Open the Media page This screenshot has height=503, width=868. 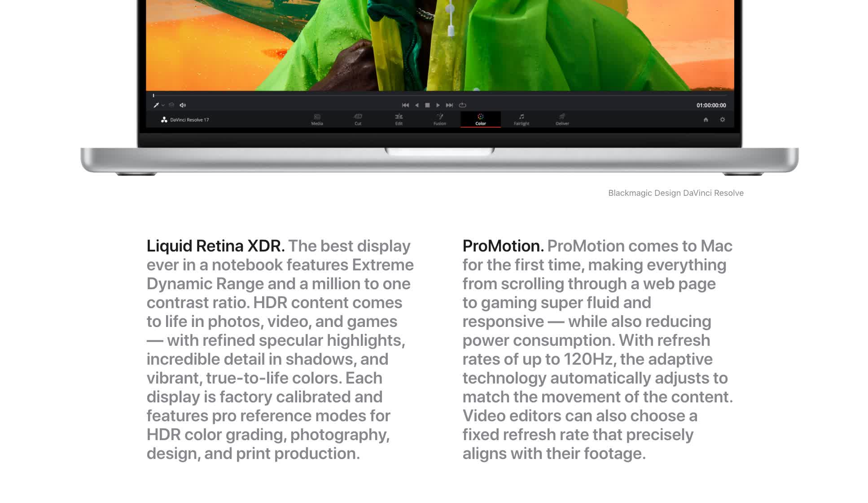pos(317,120)
